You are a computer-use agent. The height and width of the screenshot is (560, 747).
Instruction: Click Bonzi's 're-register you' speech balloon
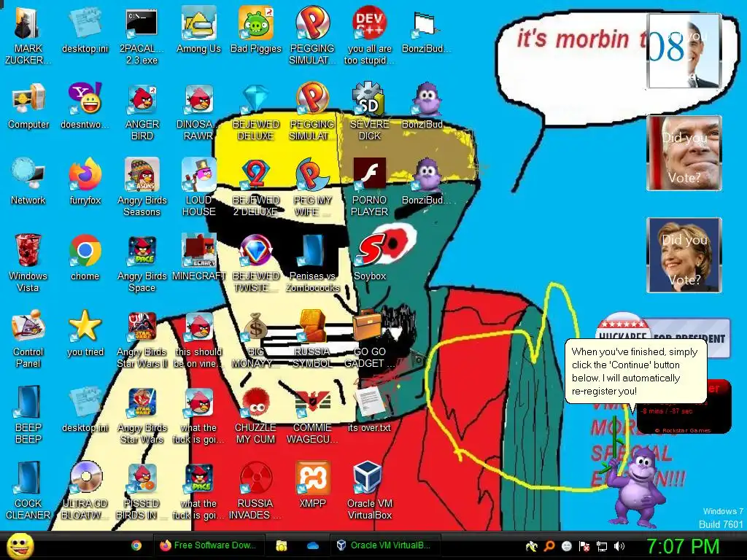[635, 371]
